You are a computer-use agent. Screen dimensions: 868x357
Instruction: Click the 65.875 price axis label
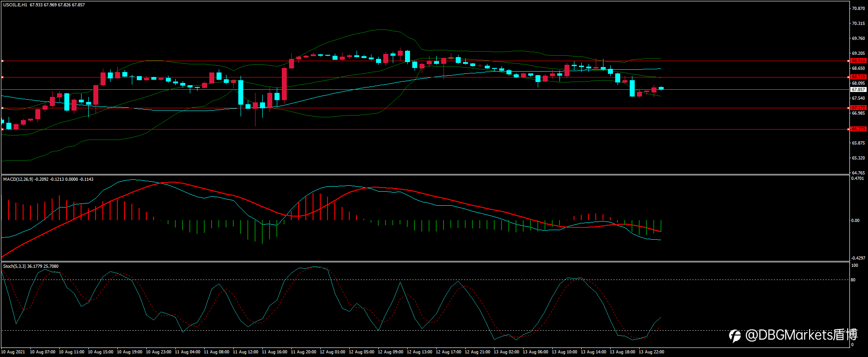(858, 143)
